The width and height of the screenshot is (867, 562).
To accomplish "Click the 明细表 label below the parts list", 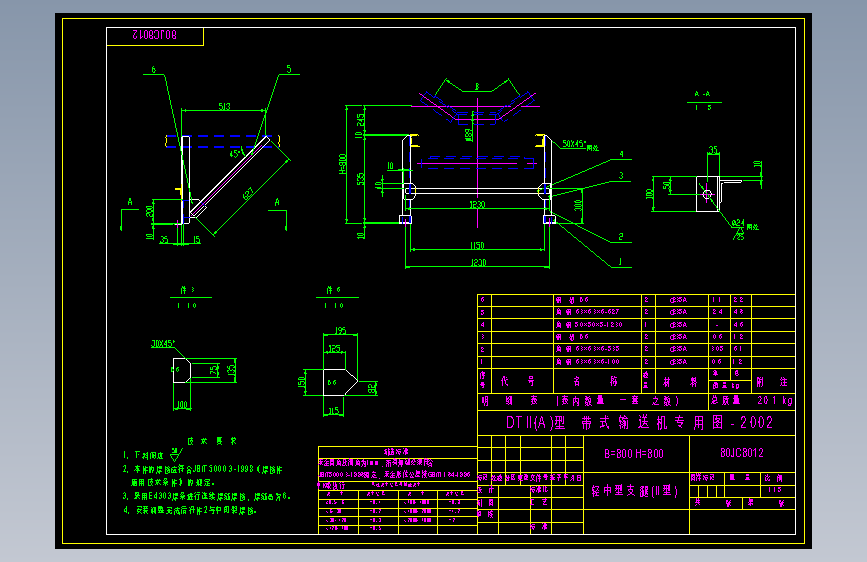I will tap(510, 400).
